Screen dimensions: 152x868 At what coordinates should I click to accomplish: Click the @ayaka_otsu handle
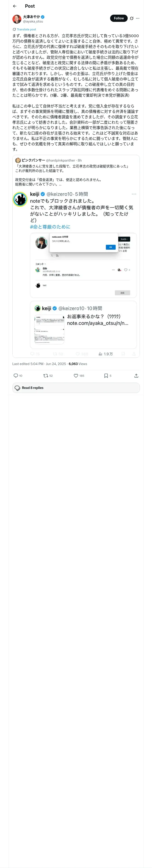tap(33, 22)
